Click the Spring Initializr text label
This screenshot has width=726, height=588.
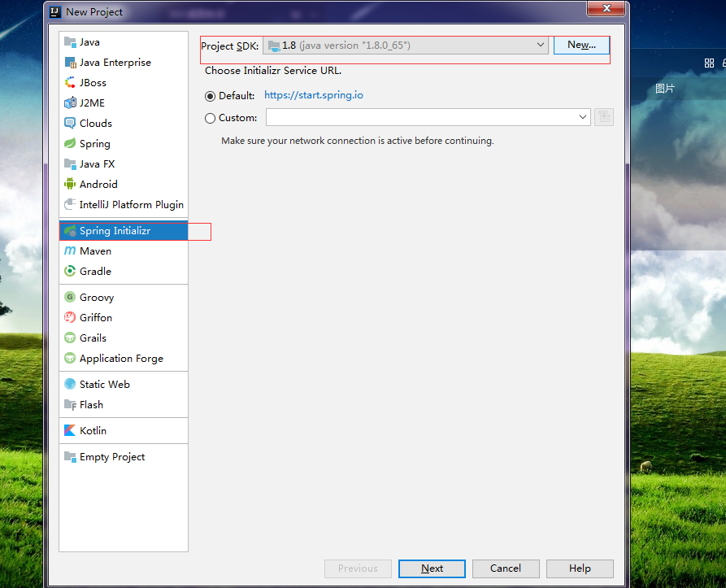(x=115, y=231)
